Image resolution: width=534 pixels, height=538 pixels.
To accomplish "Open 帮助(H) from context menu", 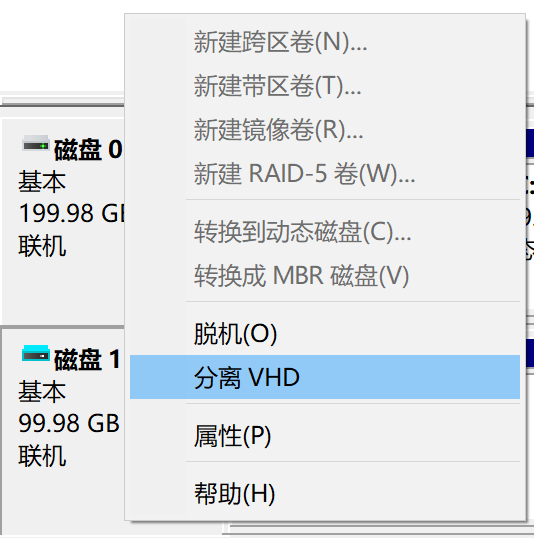I will click(325, 493).
